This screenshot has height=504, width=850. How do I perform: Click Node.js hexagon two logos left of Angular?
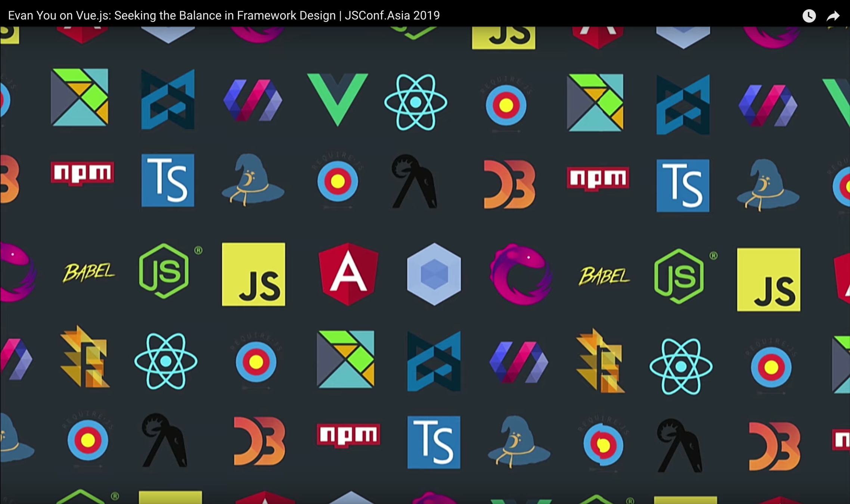(164, 271)
